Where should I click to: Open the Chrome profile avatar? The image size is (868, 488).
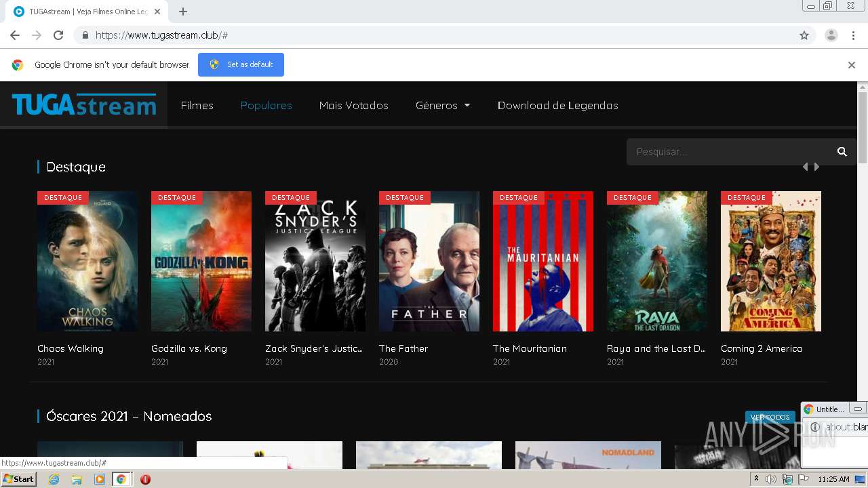tap(831, 35)
